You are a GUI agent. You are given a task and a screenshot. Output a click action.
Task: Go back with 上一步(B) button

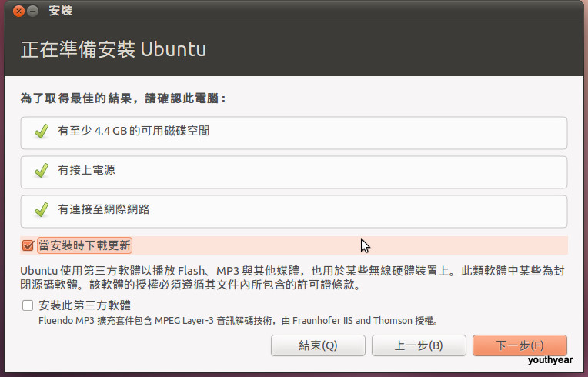pos(419,345)
